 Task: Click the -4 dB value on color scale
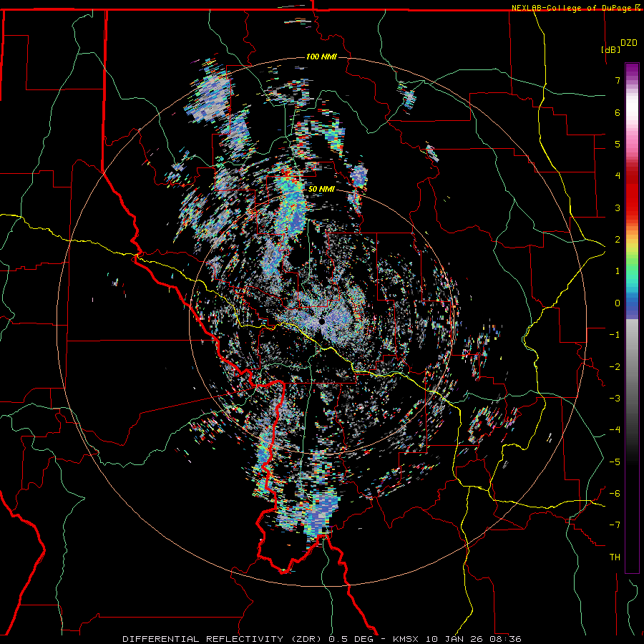pos(615,430)
